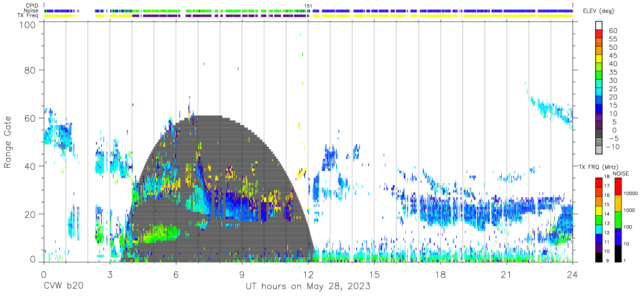Click the TX Freq row label
Viewport: 644px width, 297px height.
pos(28,16)
